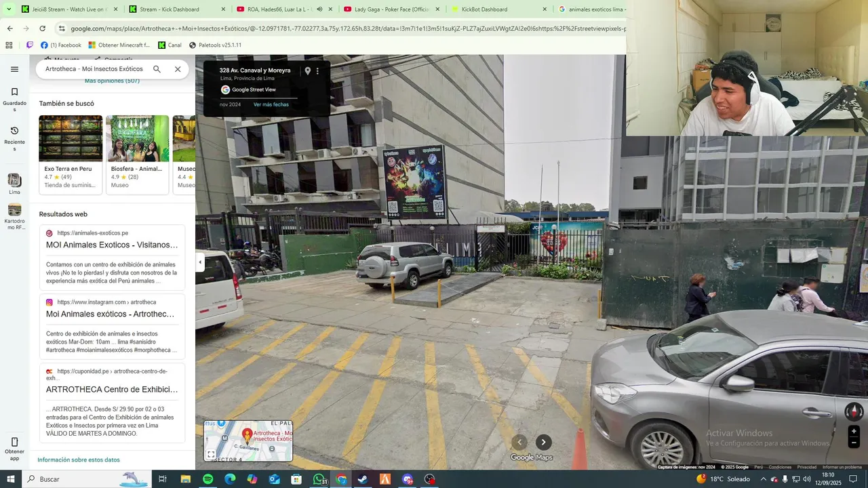
Task: Open Biosfera - Animal museum card
Action: coord(138,155)
